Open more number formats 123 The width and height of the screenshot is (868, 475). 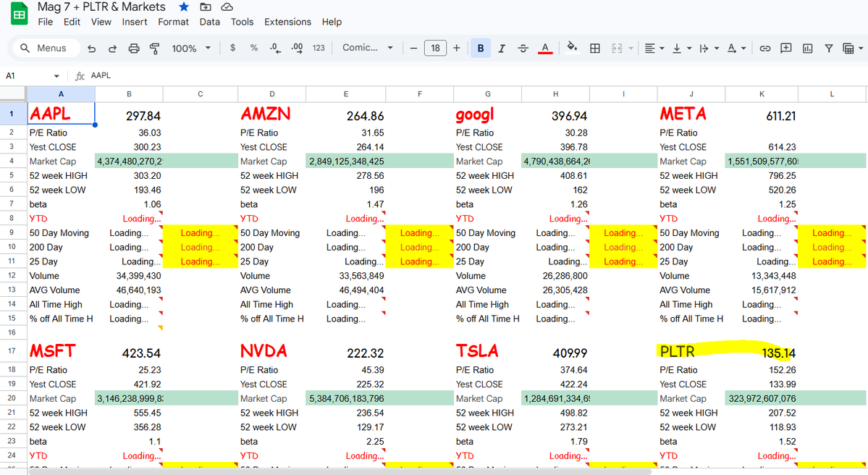point(319,49)
